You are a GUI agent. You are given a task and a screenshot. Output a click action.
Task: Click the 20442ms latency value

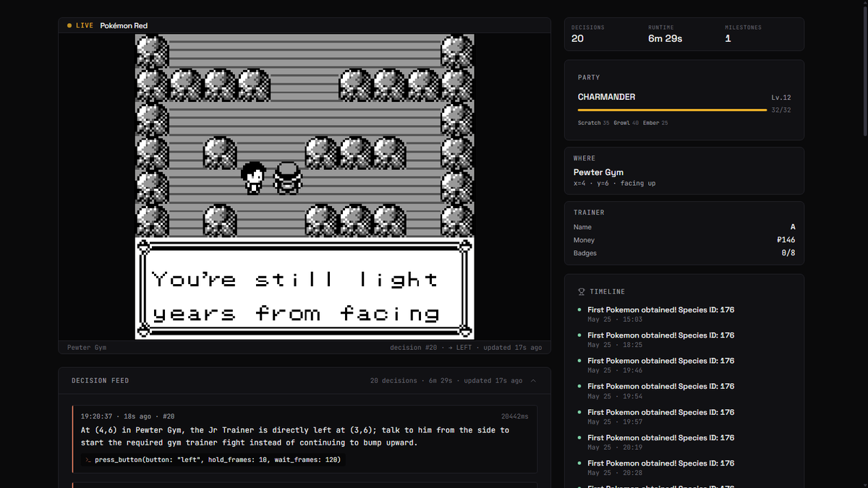coord(514,416)
